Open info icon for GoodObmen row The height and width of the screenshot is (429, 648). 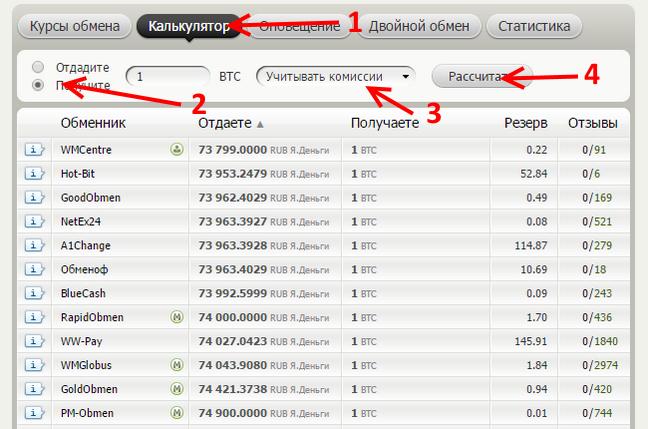(x=34, y=197)
